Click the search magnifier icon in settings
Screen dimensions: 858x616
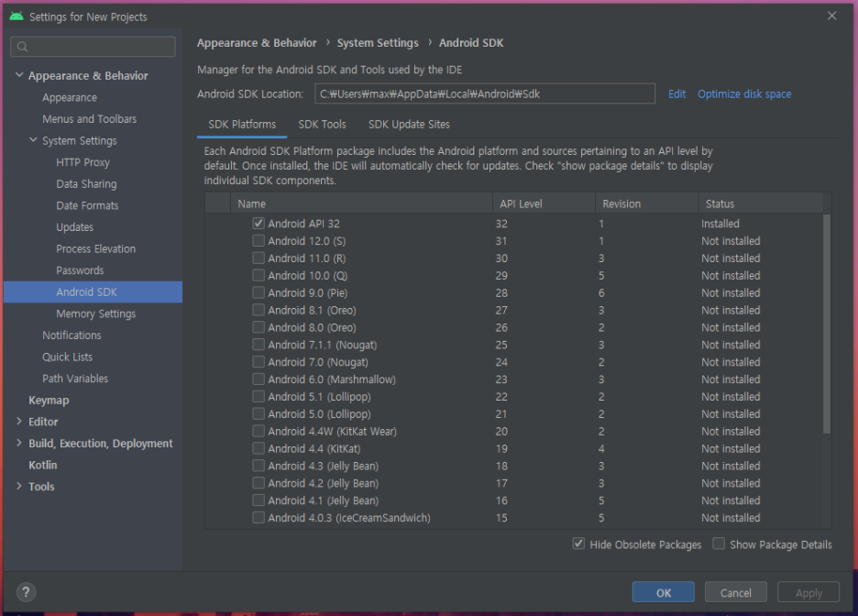click(x=22, y=47)
